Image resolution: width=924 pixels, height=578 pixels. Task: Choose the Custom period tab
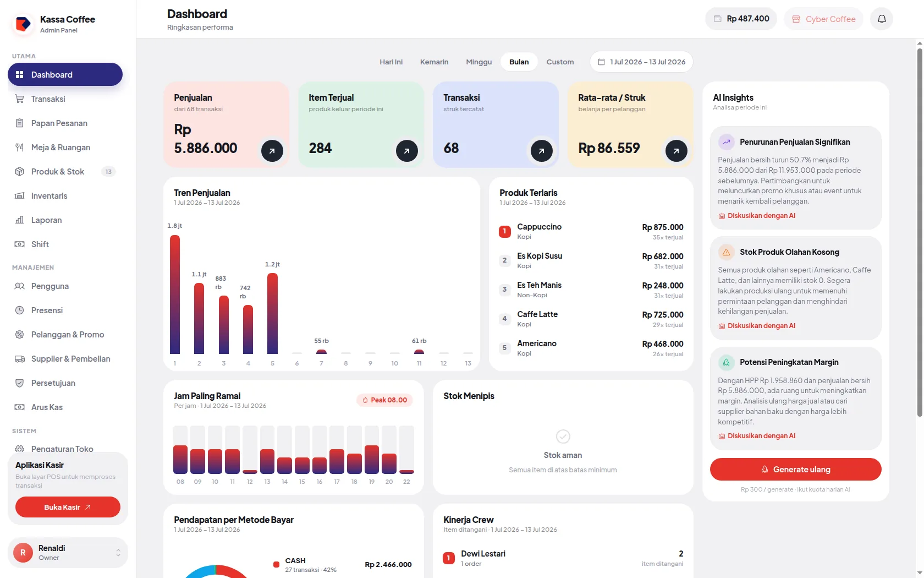pyautogui.click(x=560, y=62)
